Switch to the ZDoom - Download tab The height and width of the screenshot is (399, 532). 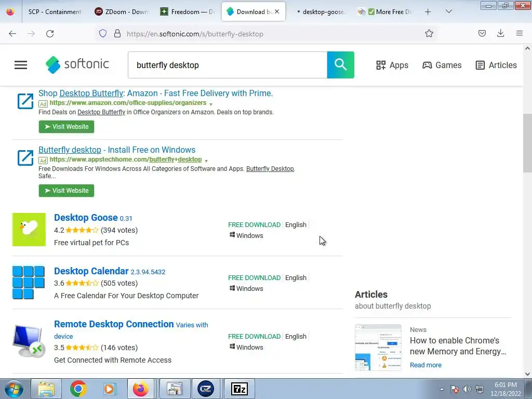pos(122,12)
